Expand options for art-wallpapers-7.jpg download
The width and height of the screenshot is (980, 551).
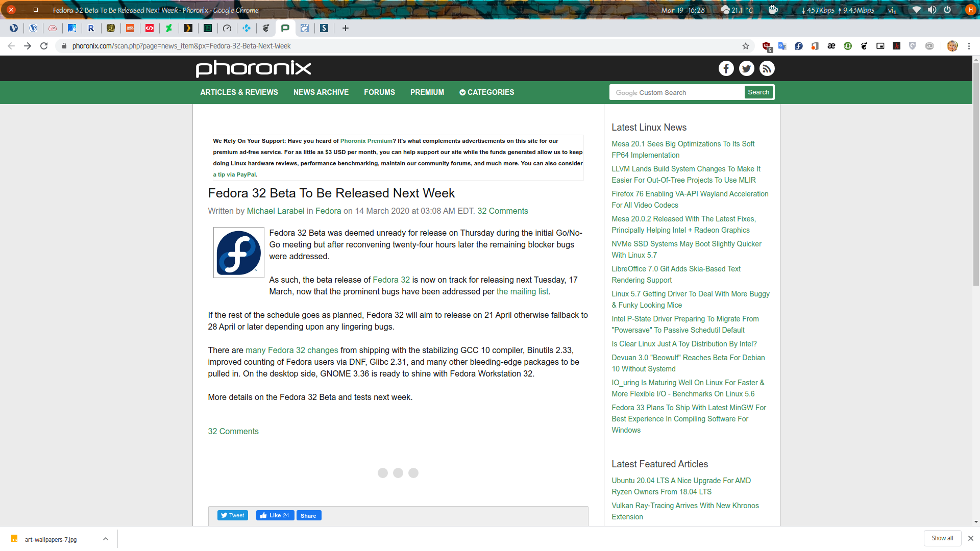105,539
